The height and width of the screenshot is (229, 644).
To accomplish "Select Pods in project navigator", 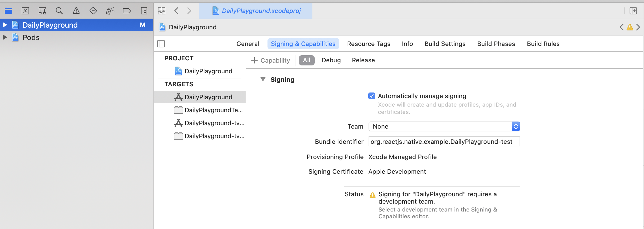I will coord(77,37).
